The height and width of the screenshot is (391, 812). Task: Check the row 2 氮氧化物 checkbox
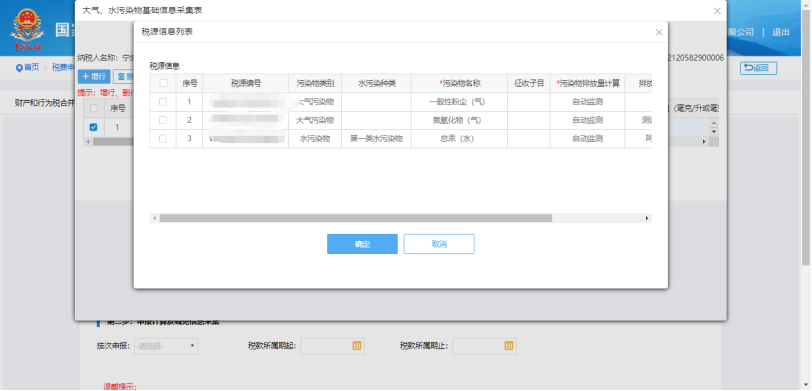pyautogui.click(x=163, y=120)
